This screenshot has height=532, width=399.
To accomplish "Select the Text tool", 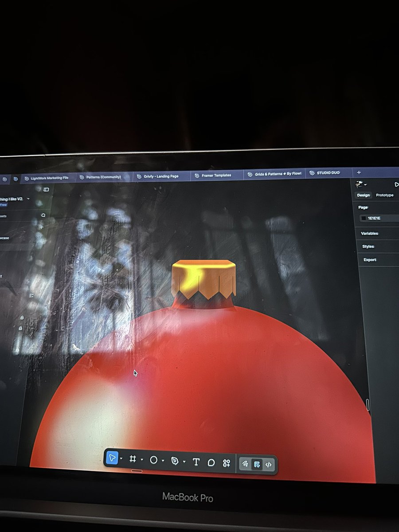I will (196, 462).
